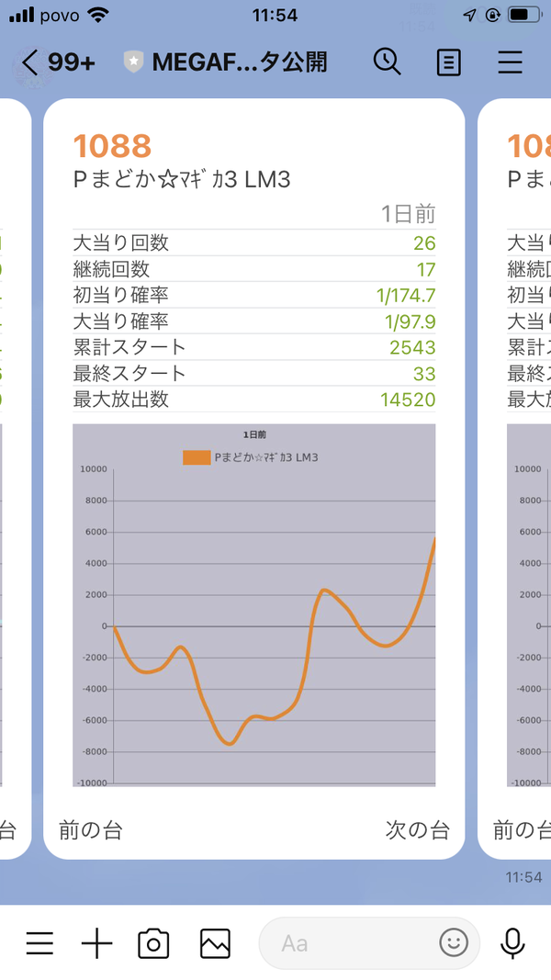The image size is (551, 980).
Task: Tap orange legend swatch in chart
Action: point(197,457)
